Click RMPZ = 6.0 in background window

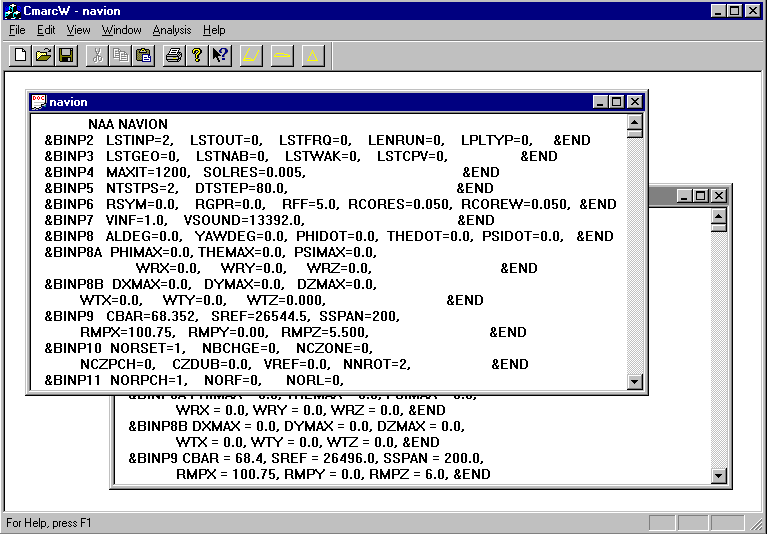[x=408, y=474]
